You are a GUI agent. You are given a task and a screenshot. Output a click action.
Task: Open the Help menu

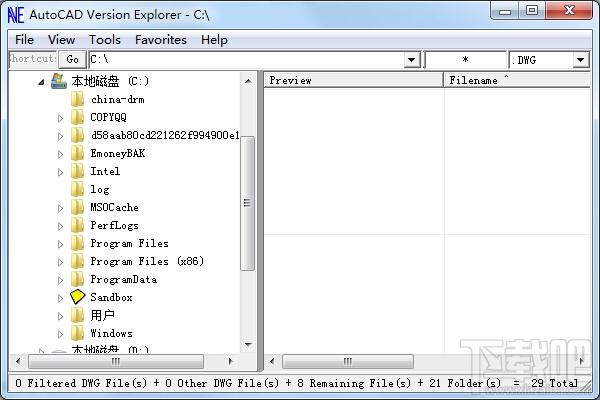[214, 40]
